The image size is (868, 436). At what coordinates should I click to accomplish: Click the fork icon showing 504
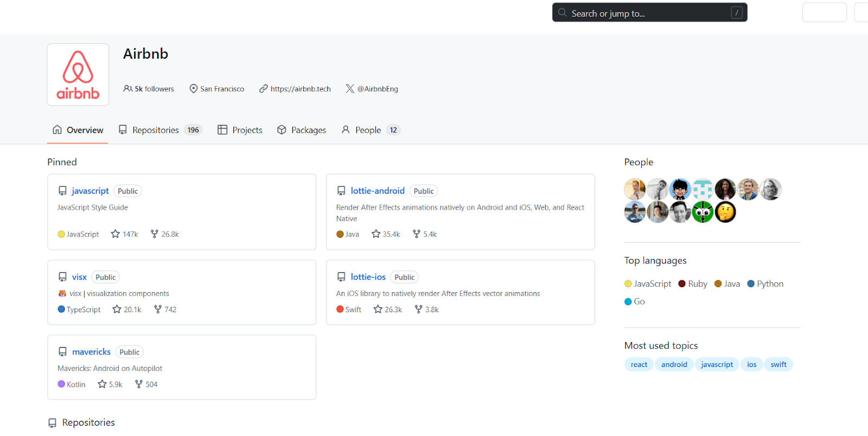(x=139, y=384)
